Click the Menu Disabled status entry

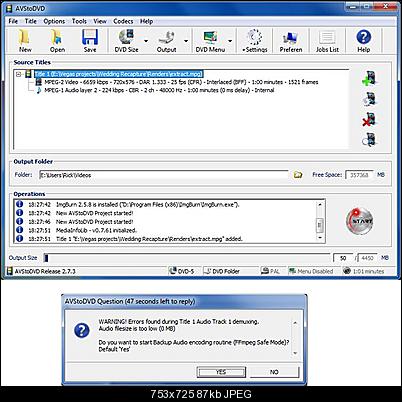pyautogui.click(x=311, y=271)
